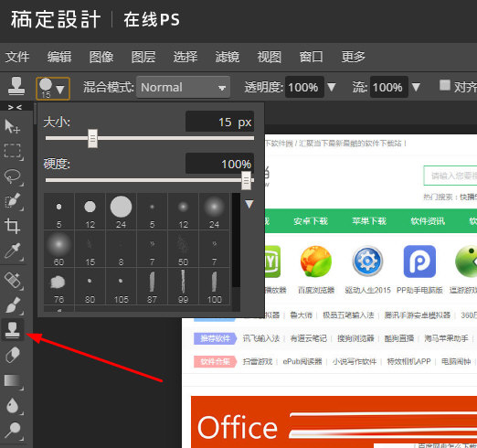
Task: Open the 图像 menu
Action: pyautogui.click(x=101, y=57)
